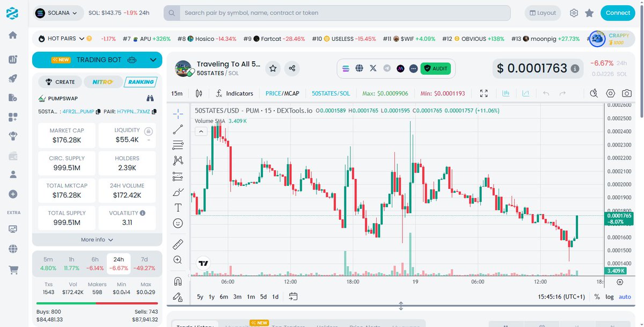Toggle lock all drawing tools
Screen dimensions: 644x327
[178, 296]
